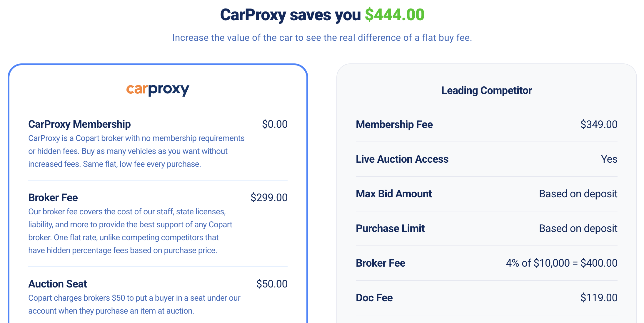Click the $0.00 membership price
644x323 pixels.
point(275,124)
